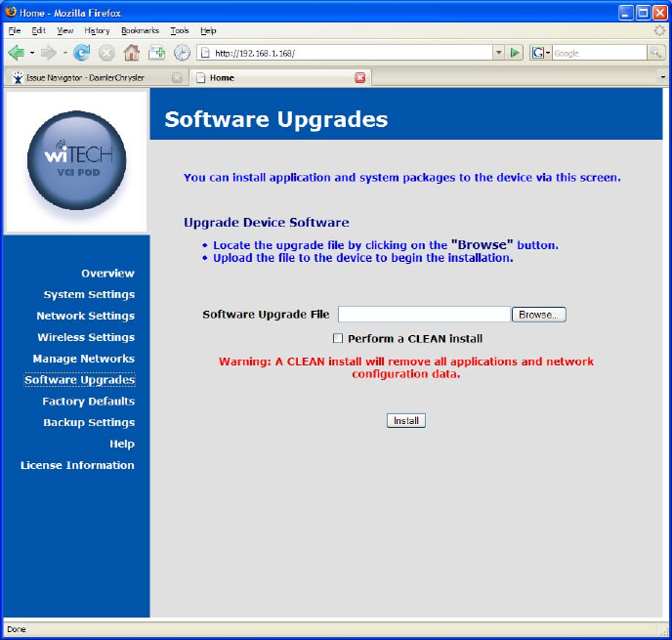Click the wiTECH VCI POD logo
The height and width of the screenshot is (640, 672).
point(77,160)
